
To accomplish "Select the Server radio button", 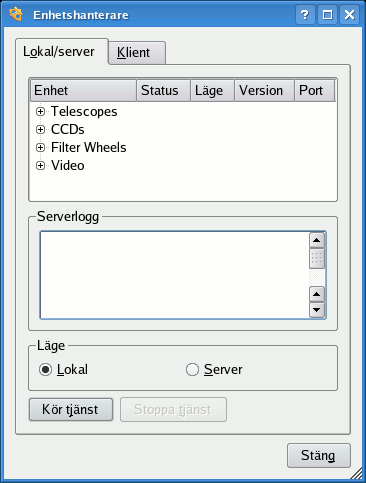I will 192,370.
